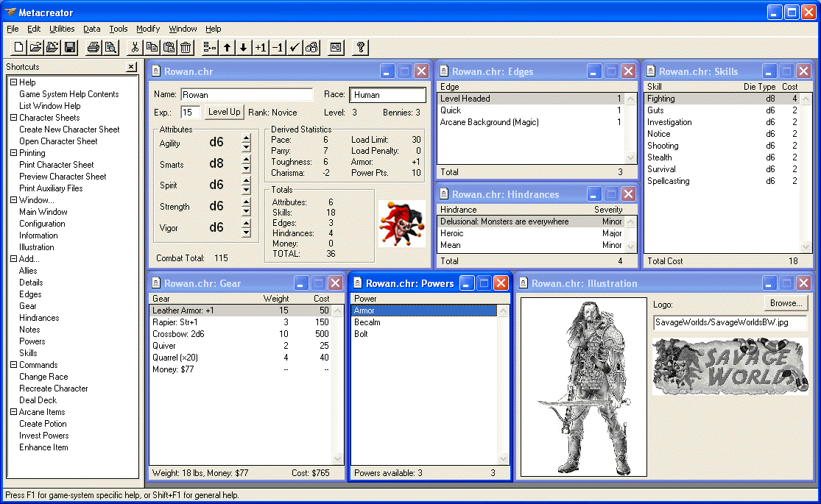The image size is (821, 504).
Task: Click the Move Down arrow toolbar icon
Action: [x=244, y=48]
